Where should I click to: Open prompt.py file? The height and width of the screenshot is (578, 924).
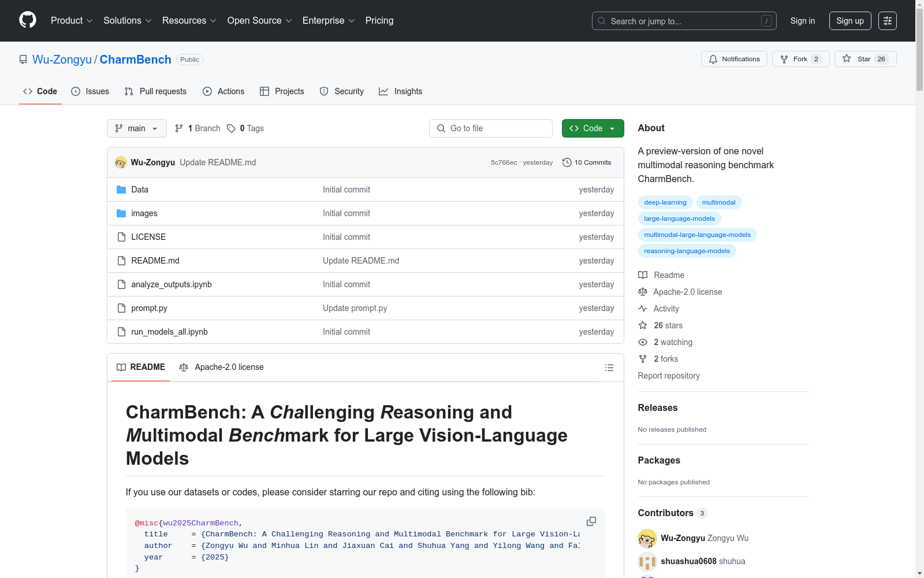point(149,308)
